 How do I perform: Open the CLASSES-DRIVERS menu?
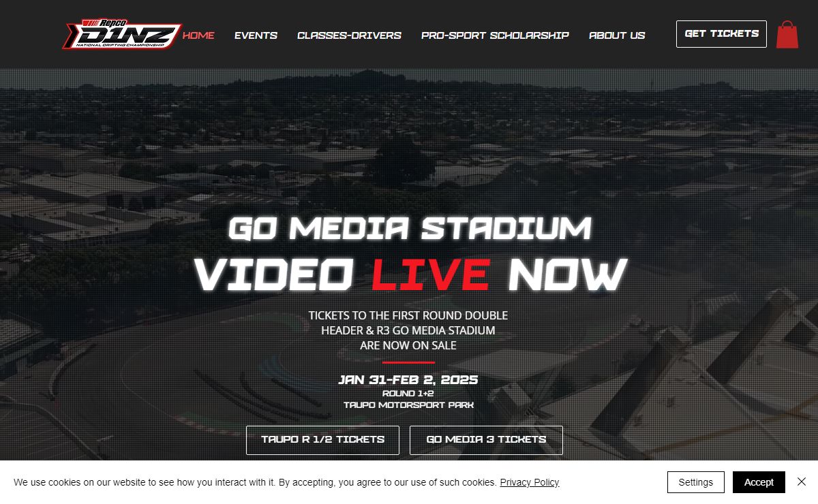coord(349,35)
